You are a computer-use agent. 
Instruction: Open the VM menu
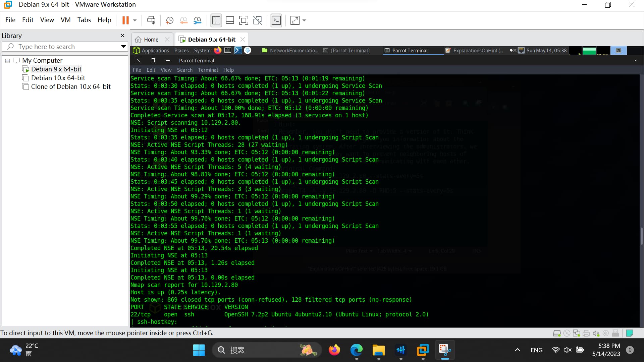click(65, 20)
